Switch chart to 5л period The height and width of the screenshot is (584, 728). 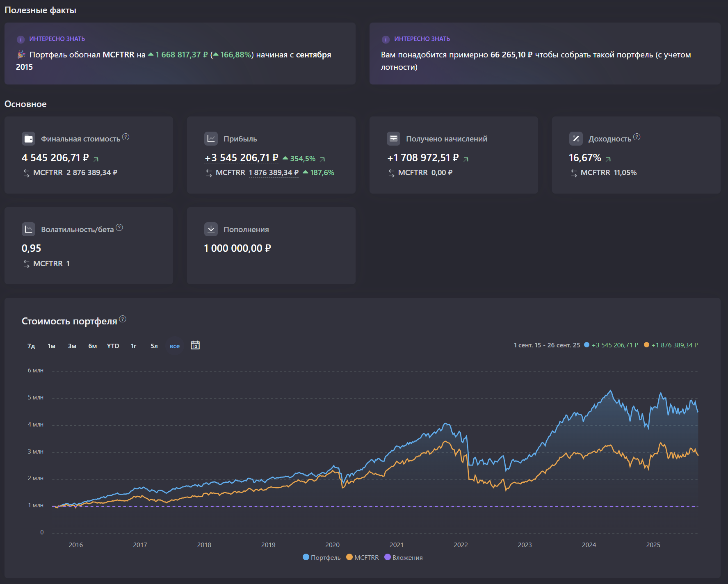(154, 346)
